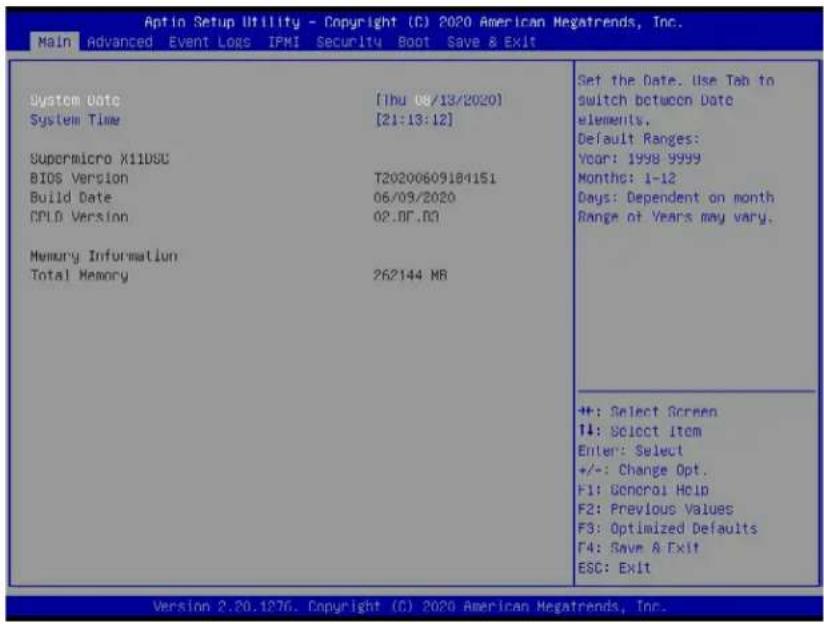Click the Aptio Setup Utility title
This screenshot has height=624, width=824.
413,23
